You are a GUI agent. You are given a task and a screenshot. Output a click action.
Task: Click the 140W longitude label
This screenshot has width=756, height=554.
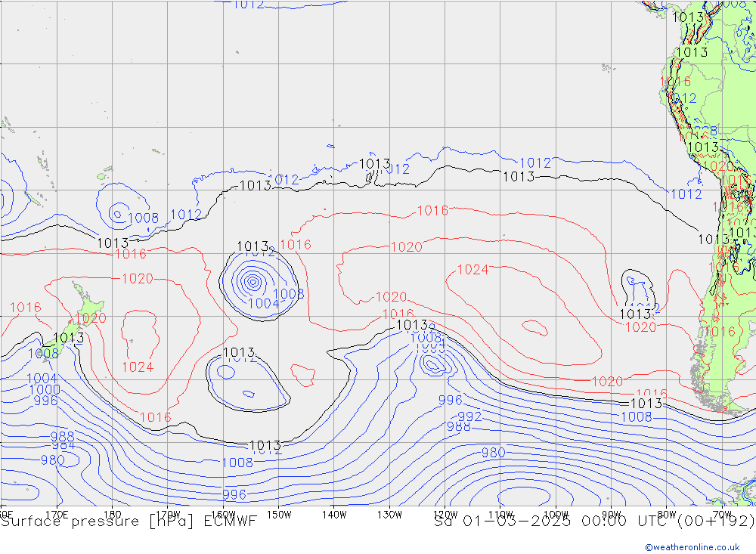click(334, 515)
